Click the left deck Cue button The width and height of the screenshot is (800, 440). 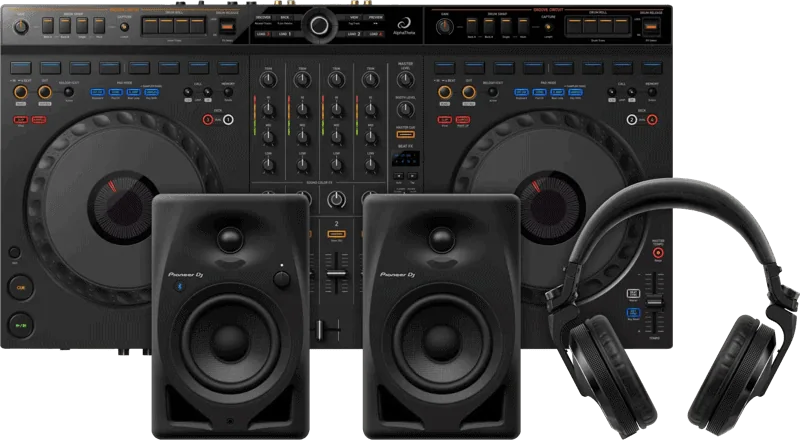(20, 288)
